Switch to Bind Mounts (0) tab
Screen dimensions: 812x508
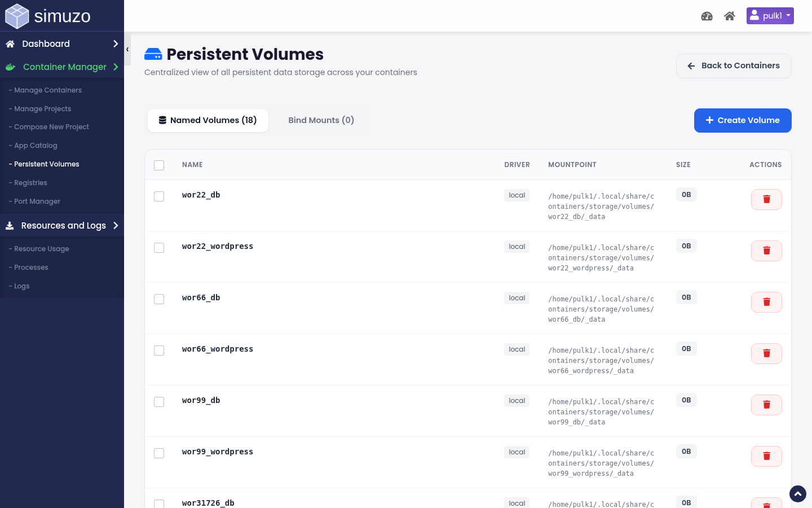pyautogui.click(x=321, y=120)
